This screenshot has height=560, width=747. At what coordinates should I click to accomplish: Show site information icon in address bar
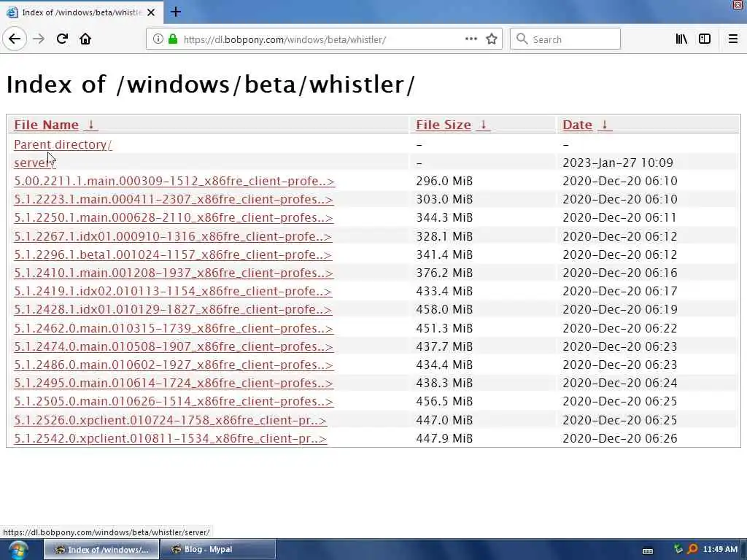click(x=158, y=39)
